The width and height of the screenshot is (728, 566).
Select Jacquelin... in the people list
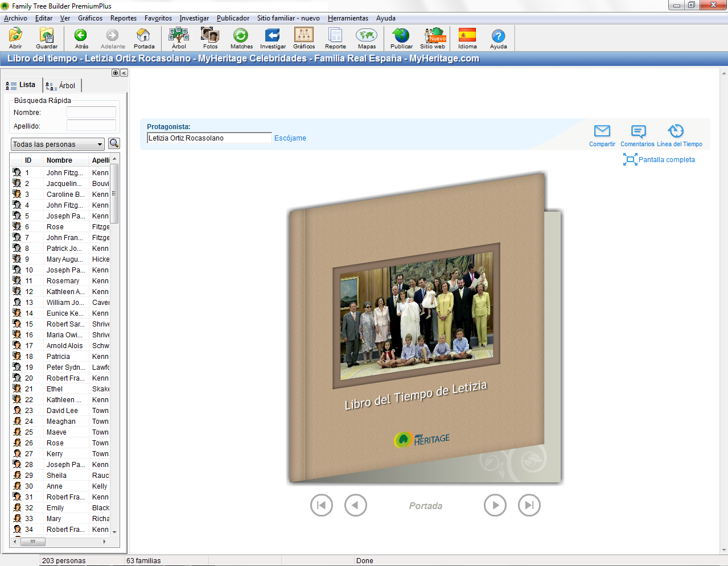pyautogui.click(x=60, y=183)
